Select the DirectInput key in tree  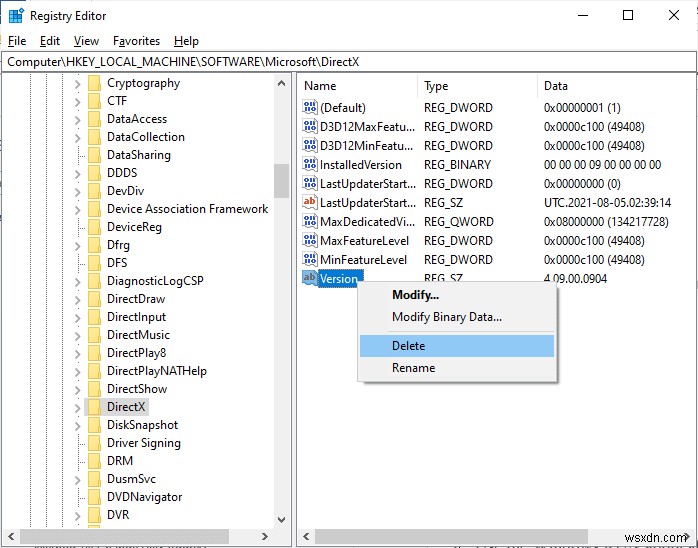[137, 317]
